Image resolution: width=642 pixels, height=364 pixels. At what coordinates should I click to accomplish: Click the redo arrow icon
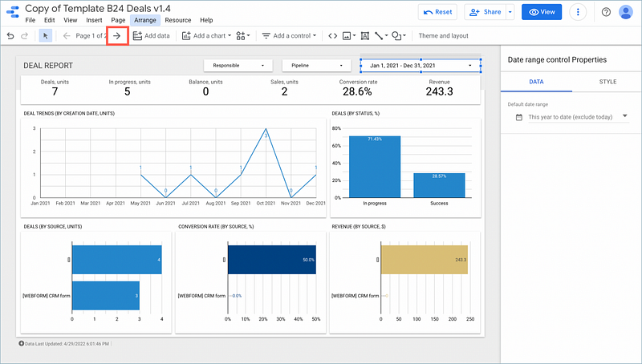tap(24, 36)
